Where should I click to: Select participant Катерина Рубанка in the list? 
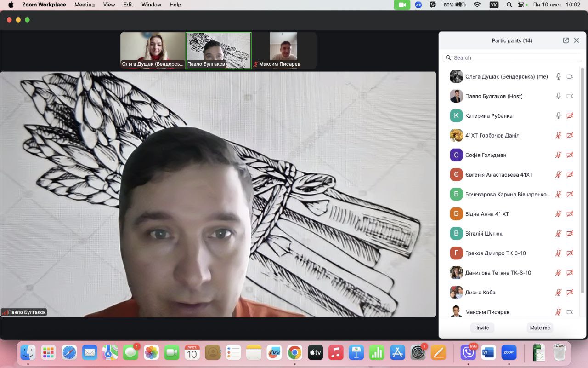(511, 116)
